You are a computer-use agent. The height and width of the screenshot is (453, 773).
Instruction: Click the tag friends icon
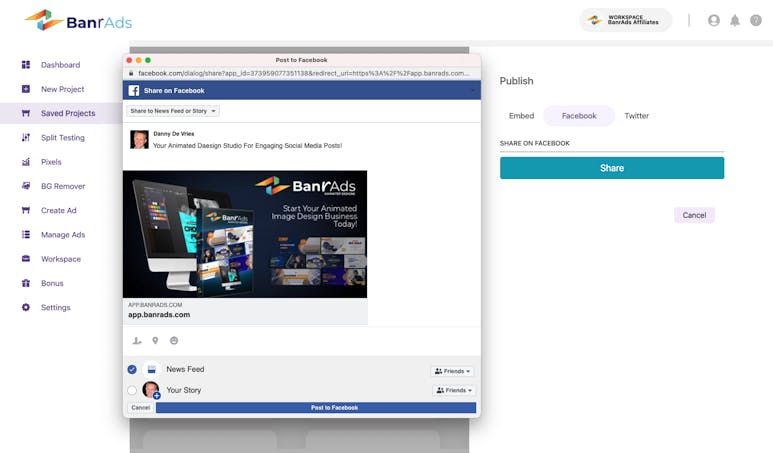coord(137,341)
